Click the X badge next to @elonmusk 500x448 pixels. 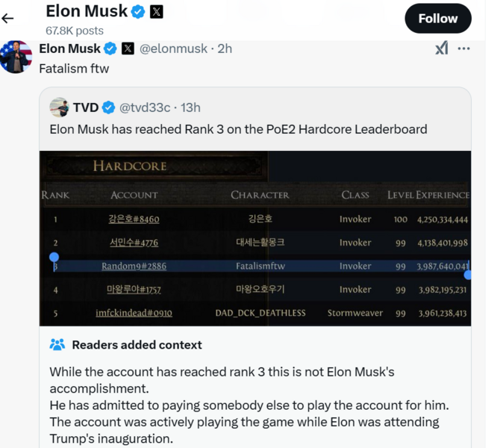click(128, 49)
